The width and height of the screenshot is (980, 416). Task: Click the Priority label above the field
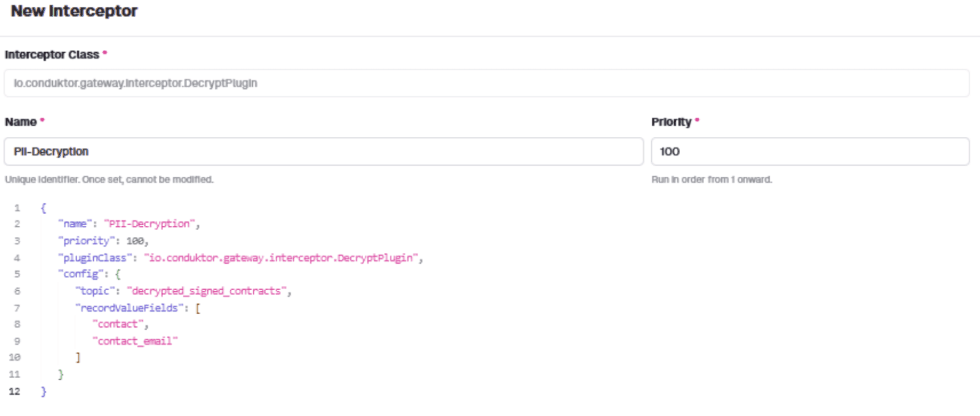click(671, 122)
